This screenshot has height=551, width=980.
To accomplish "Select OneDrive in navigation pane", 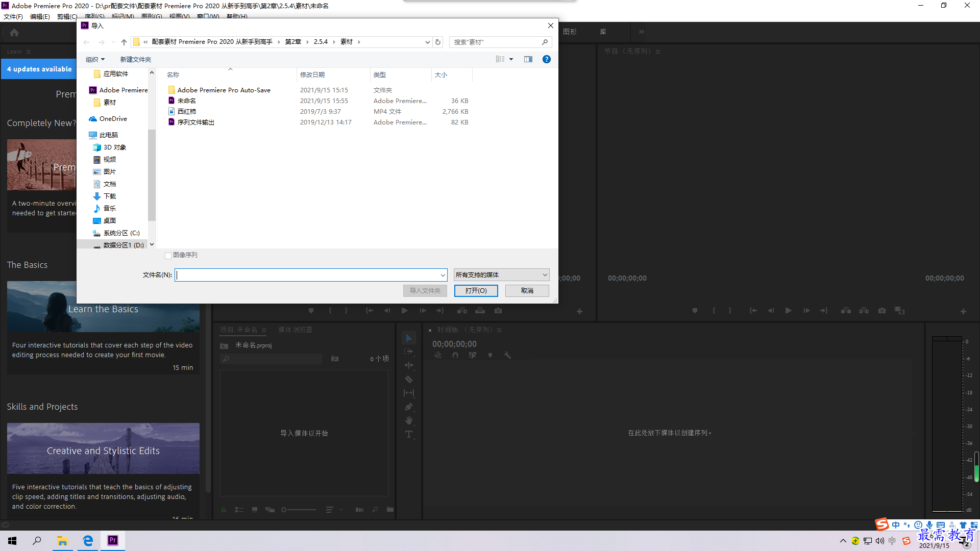I will pyautogui.click(x=113, y=119).
